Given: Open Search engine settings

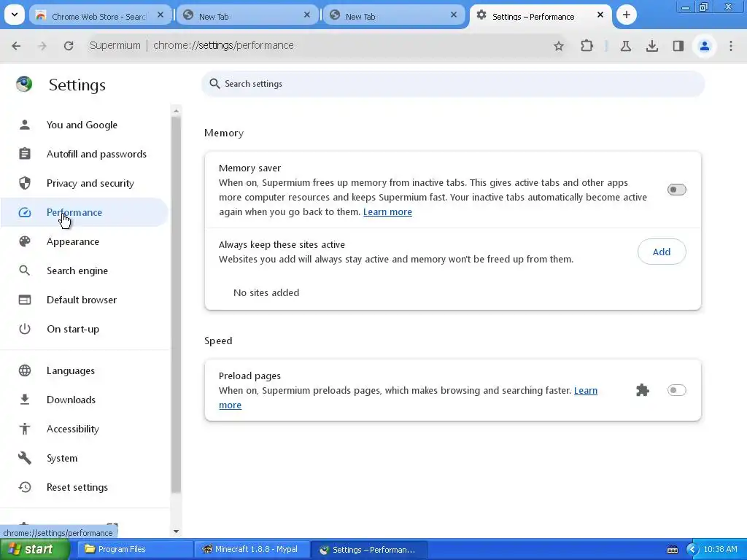Looking at the screenshot, I should 85,271.
